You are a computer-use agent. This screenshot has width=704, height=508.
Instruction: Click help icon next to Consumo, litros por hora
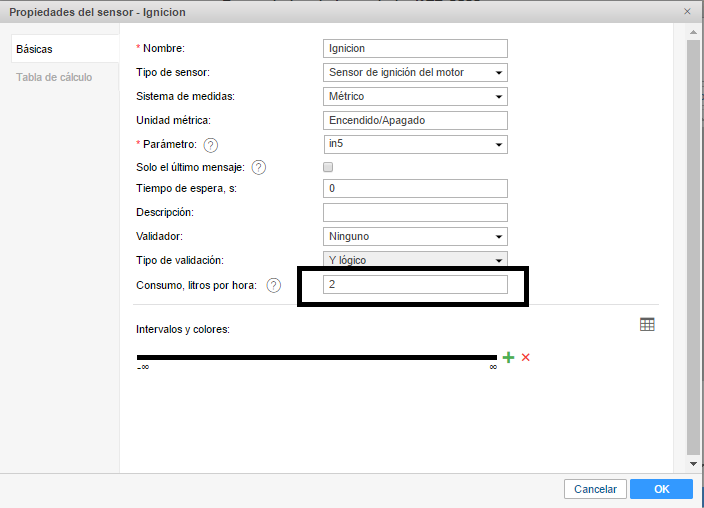[x=274, y=286]
